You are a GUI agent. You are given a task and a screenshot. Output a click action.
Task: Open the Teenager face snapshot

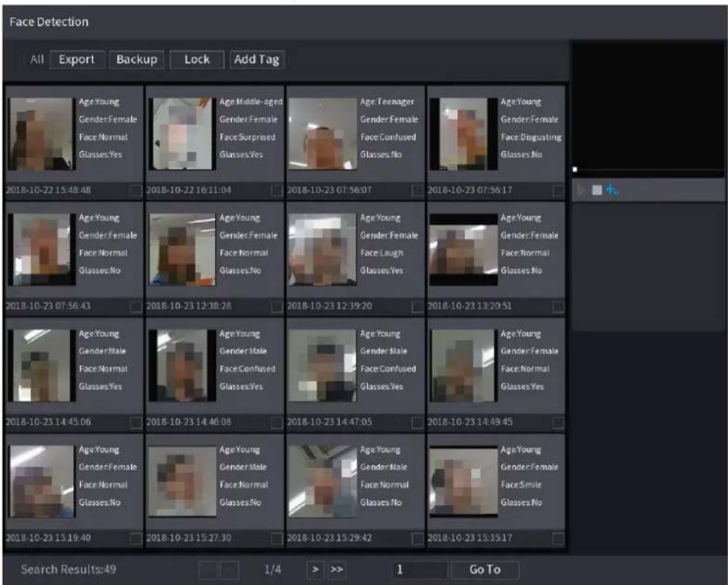pos(322,133)
